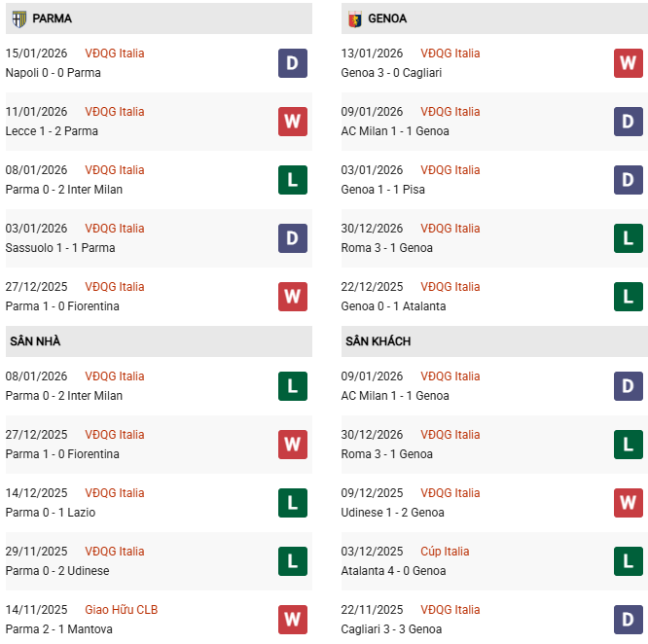Click the L badge for Atalanta 4 - 0 Genoa

point(628,561)
